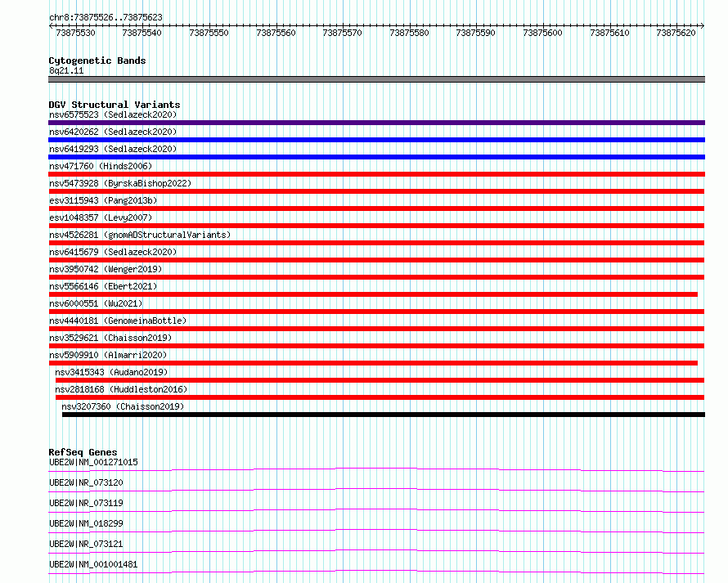Click ruler position 73875530
The image size is (728, 583).
coord(75,33)
